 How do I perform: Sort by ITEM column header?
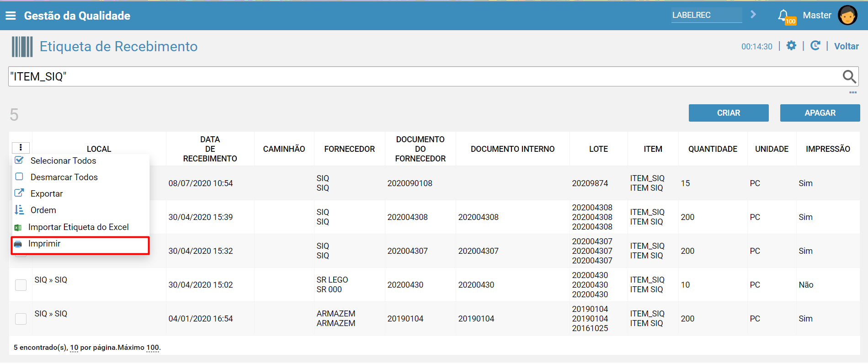point(653,149)
